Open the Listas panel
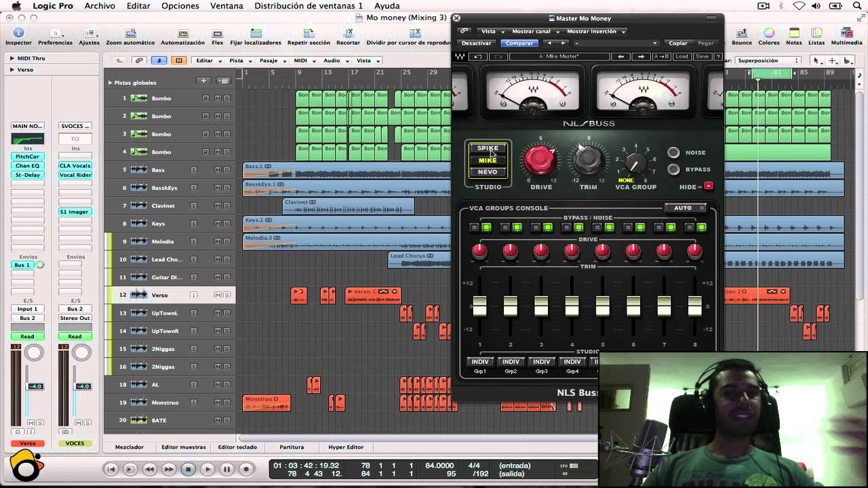 click(x=816, y=37)
